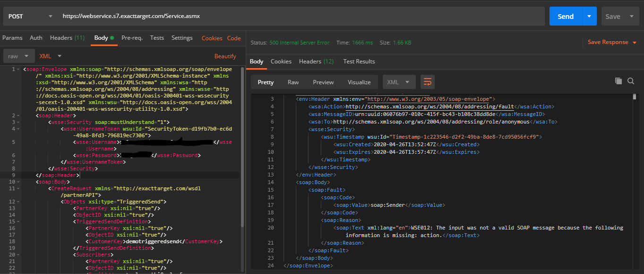This screenshot has width=644, height=274.
Task: Click the "500 Internal Server Error" status
Action: [300, 43]
